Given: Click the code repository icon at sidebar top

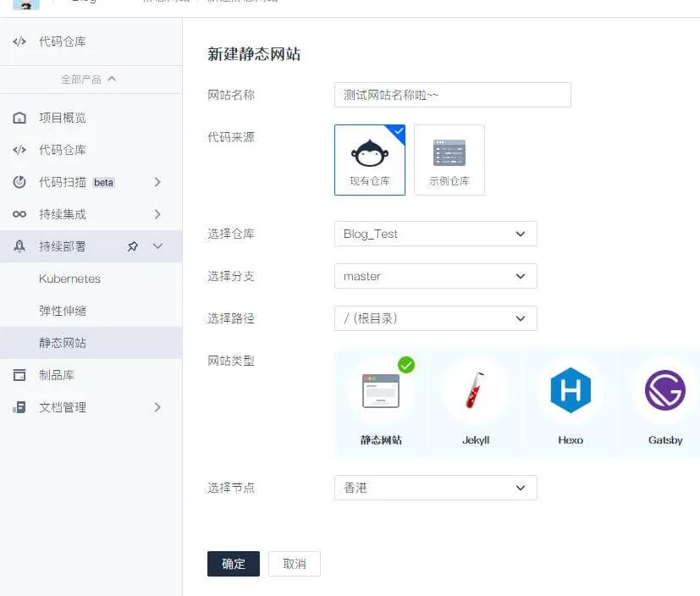Looking at the screenshot, I should pos(19,41).
